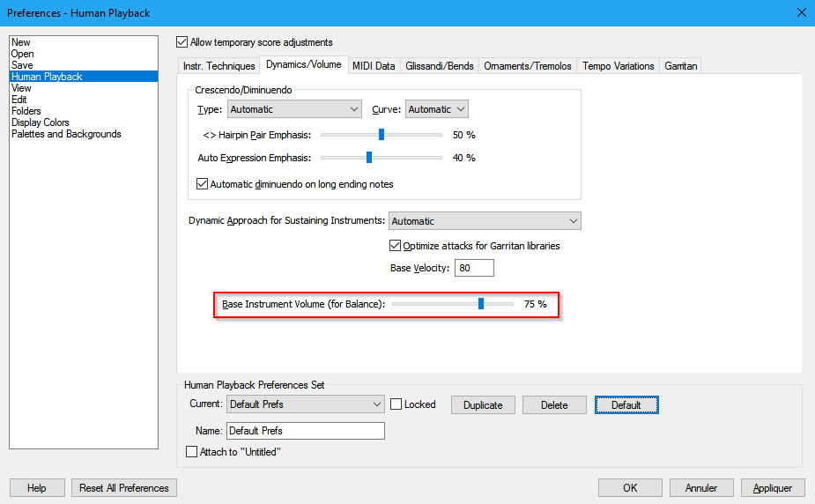Click the Appliquer button
This screenshot has width=815, height=504.
[x=772, y=487]
